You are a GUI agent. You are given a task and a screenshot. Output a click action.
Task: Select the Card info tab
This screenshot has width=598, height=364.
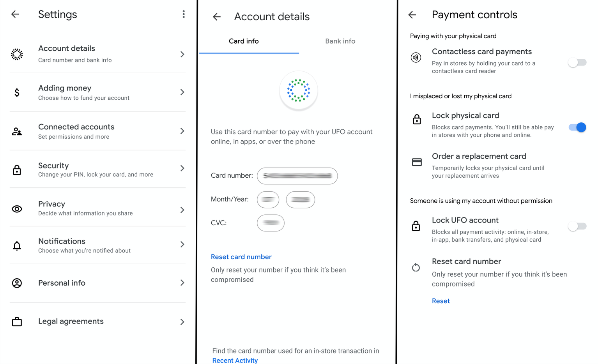click(x=244, y=41)
